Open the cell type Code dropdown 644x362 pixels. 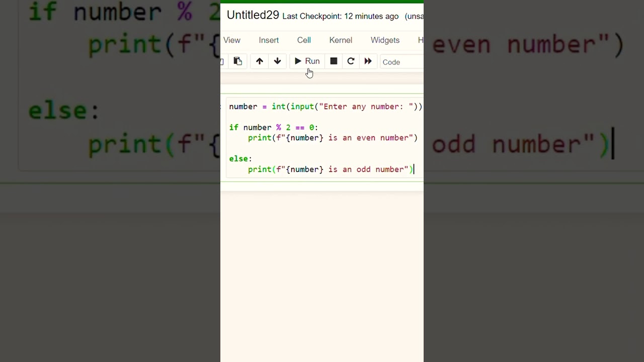pyautogui.click(x=401, y=62)
